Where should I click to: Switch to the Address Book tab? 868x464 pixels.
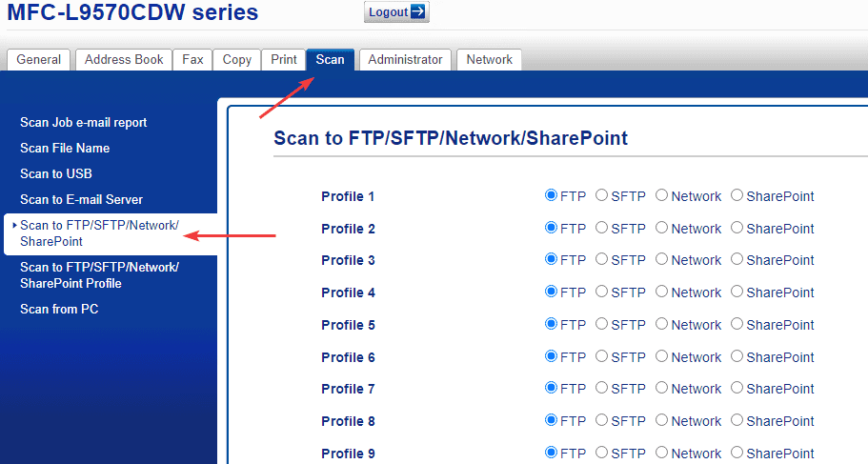click(124, 59)
